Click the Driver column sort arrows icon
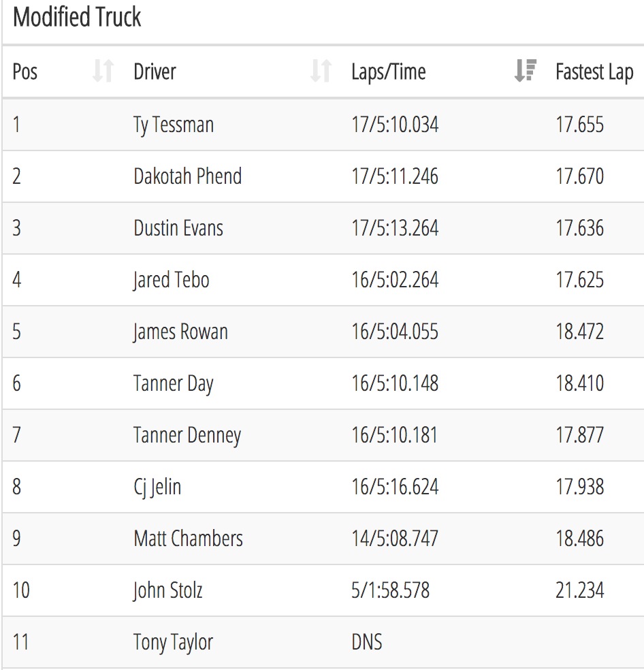This screenshot has height=670, width=644. [321, 71]
